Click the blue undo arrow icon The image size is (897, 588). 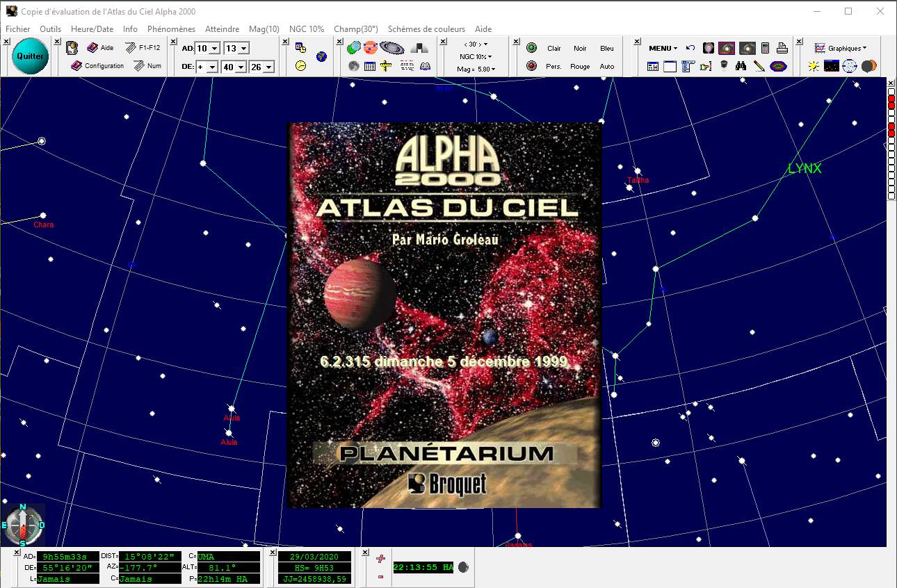point(690,48)
